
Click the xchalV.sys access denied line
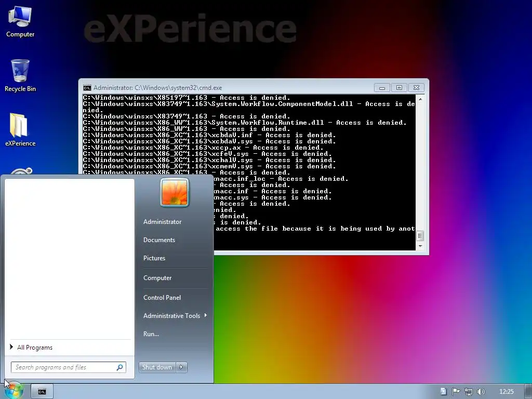click(209, 160)
